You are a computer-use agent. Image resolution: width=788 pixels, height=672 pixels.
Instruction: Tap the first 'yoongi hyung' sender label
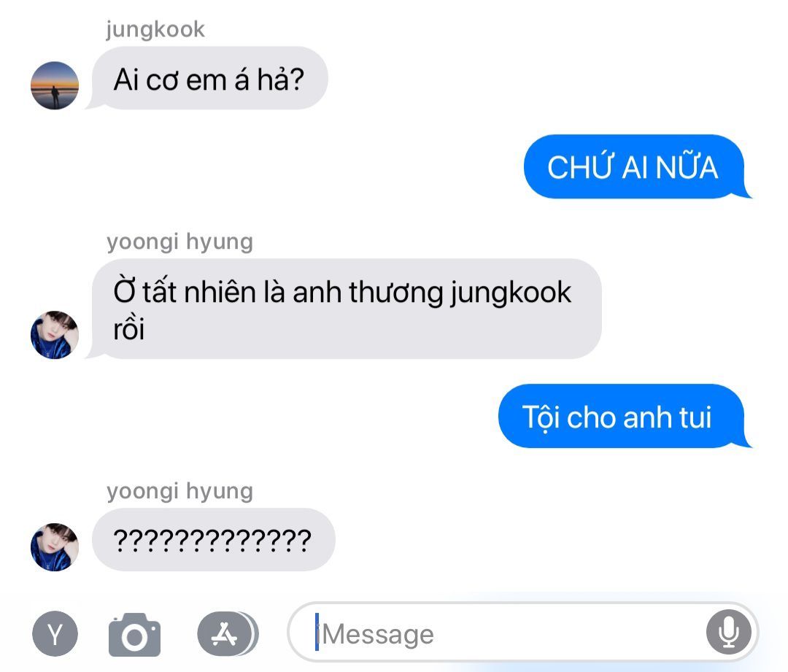point(180,242)
